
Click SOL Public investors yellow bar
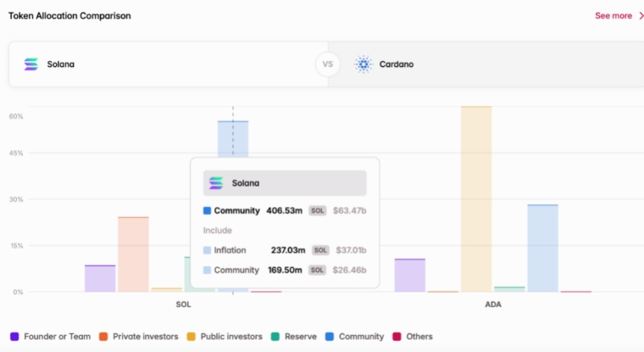(166, 290)
